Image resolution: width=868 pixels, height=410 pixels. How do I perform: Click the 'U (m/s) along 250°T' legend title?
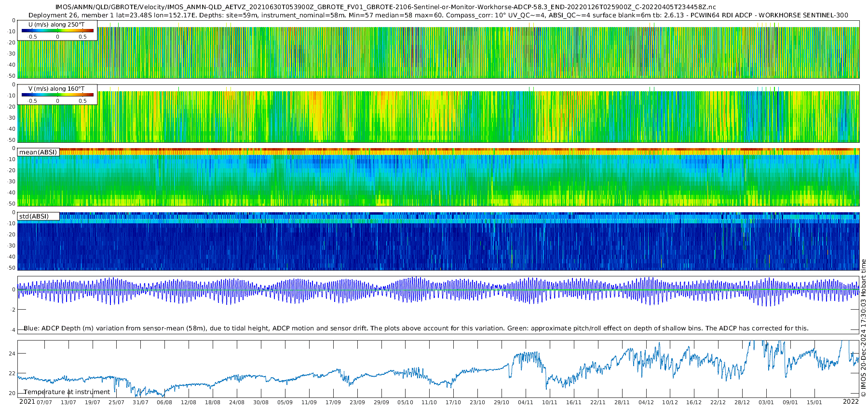(56, 25)
